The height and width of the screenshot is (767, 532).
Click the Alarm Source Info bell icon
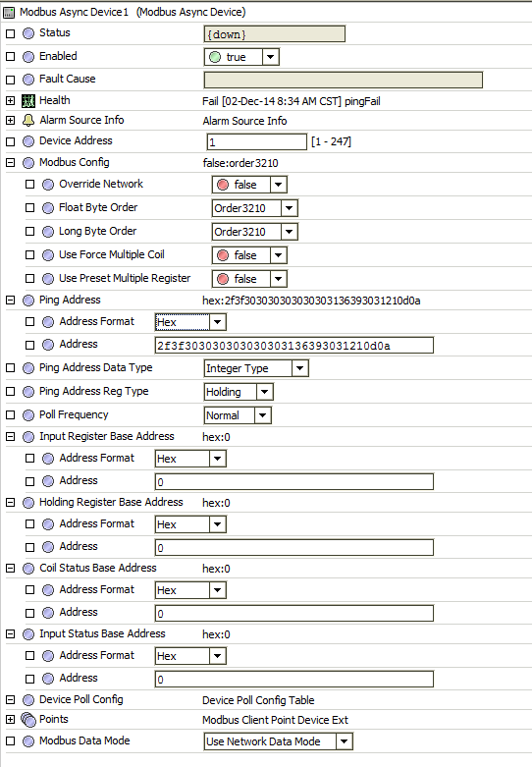(28, 121)
